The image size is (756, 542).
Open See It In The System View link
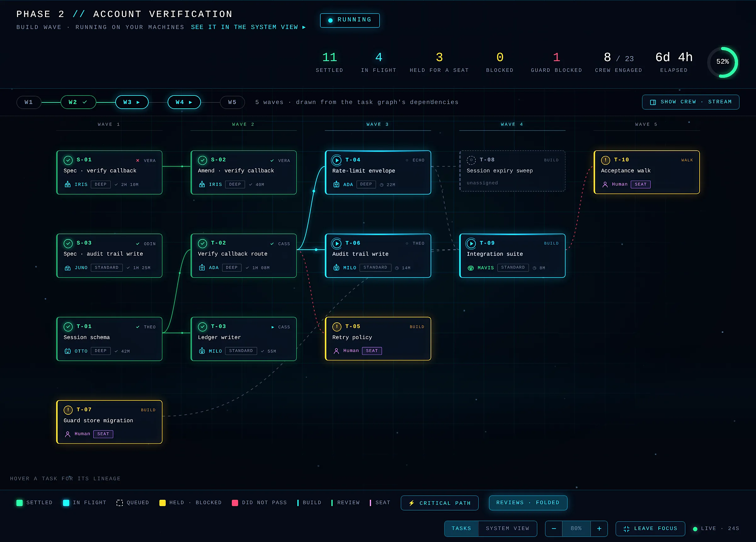tap(248, 27)
